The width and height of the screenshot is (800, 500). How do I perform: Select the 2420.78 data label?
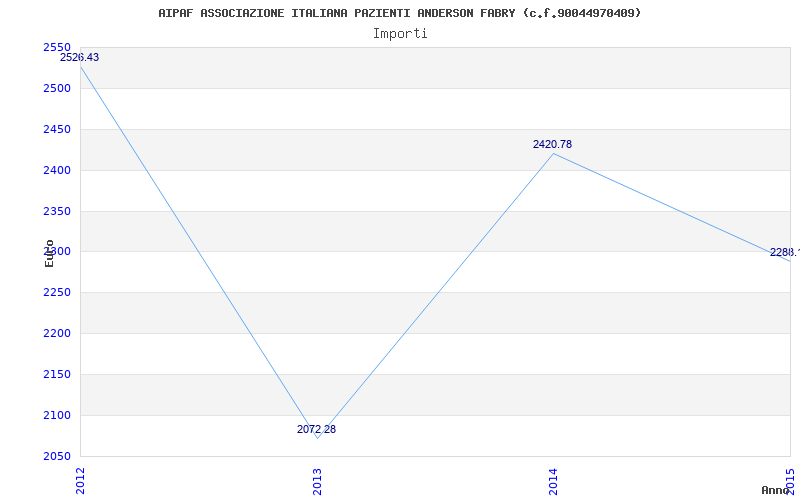click(553, 144)
